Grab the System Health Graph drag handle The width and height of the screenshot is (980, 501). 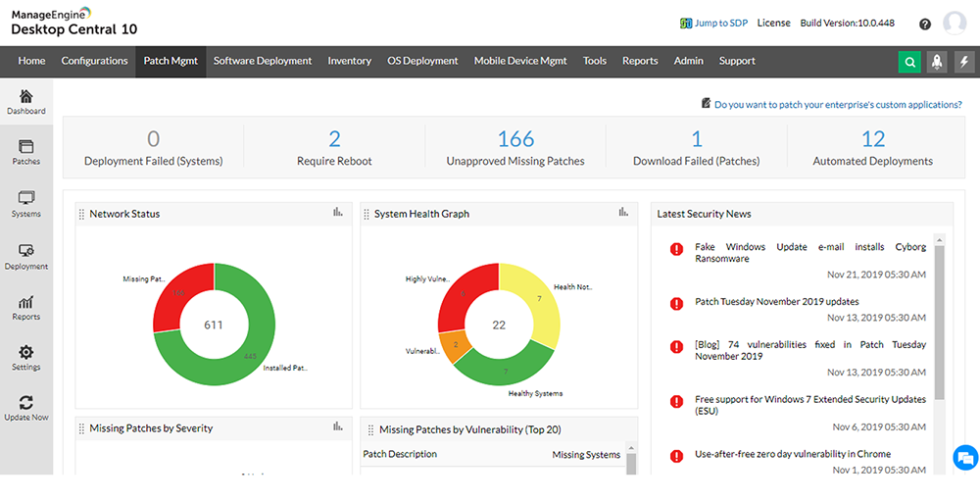[367, 215]
